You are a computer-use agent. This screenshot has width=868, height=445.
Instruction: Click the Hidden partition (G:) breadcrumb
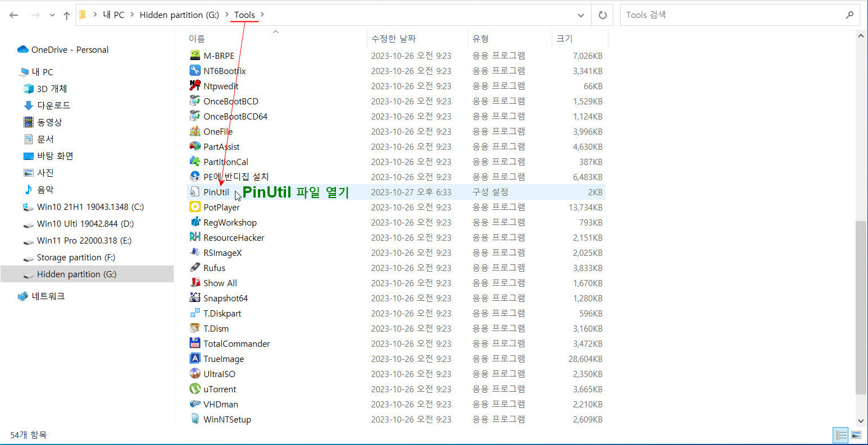[179, 15]
